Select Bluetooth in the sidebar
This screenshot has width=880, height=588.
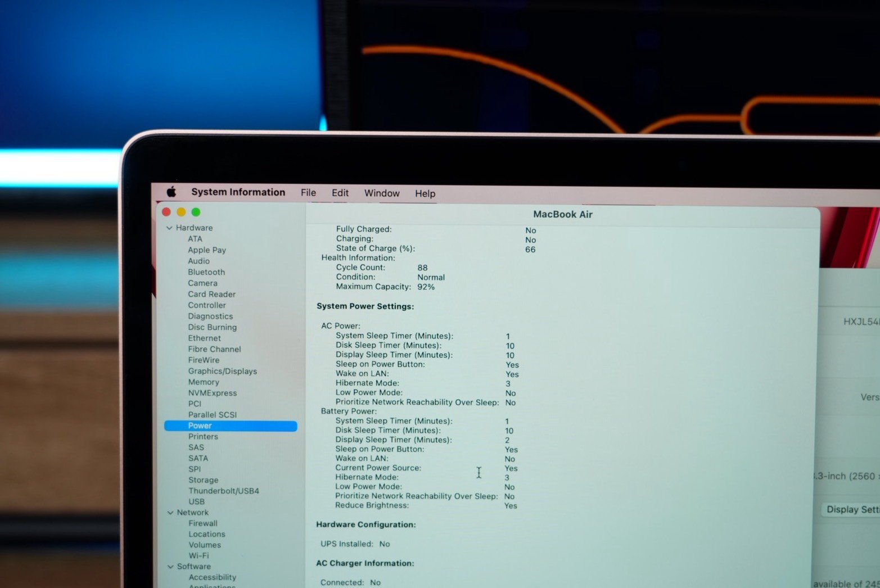(206, 272)
